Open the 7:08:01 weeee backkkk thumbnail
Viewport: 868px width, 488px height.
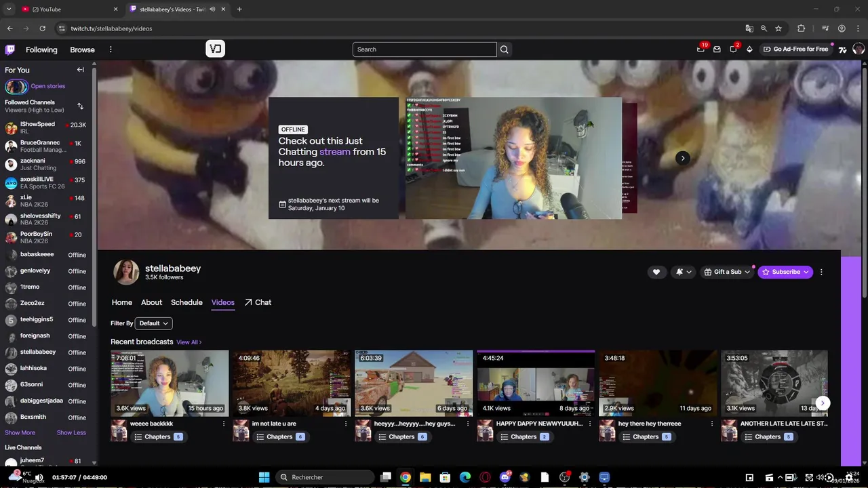tap(170, 383)
